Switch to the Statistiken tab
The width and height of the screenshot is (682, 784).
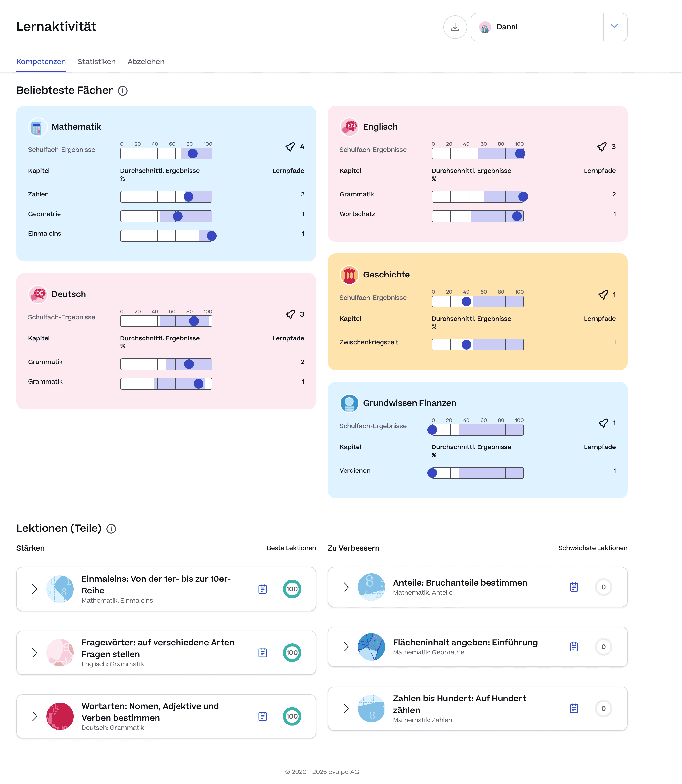[96, 62]
